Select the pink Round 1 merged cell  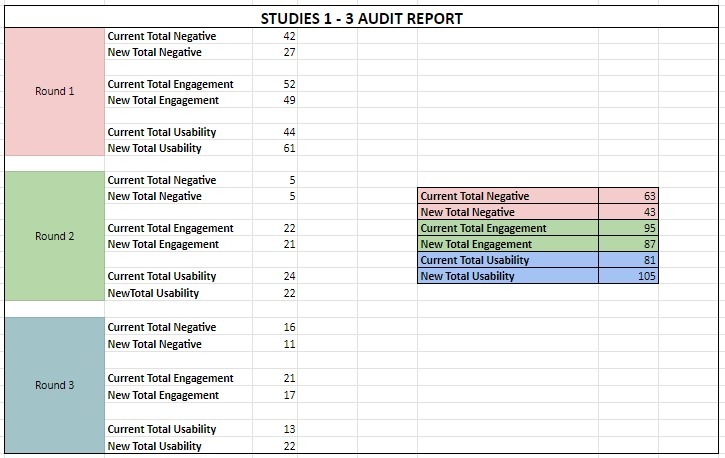click(x=55, y=91)
